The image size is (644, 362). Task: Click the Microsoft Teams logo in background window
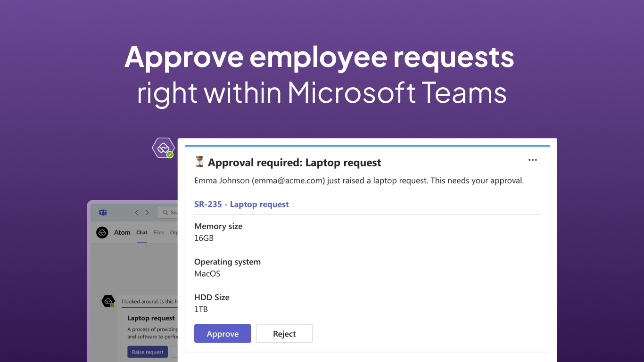[x=103, y=213]
